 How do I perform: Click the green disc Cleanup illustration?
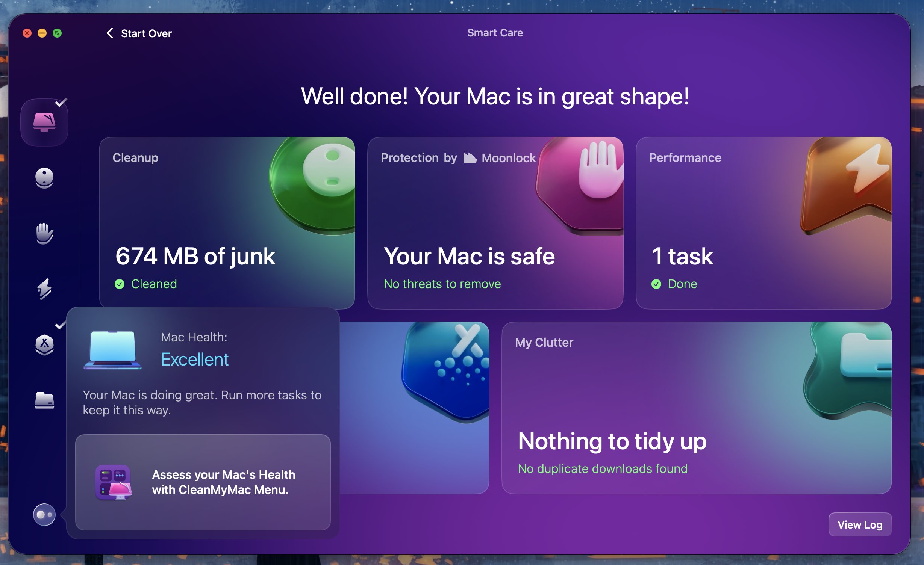pyautogui.click(x=313, y=185)
